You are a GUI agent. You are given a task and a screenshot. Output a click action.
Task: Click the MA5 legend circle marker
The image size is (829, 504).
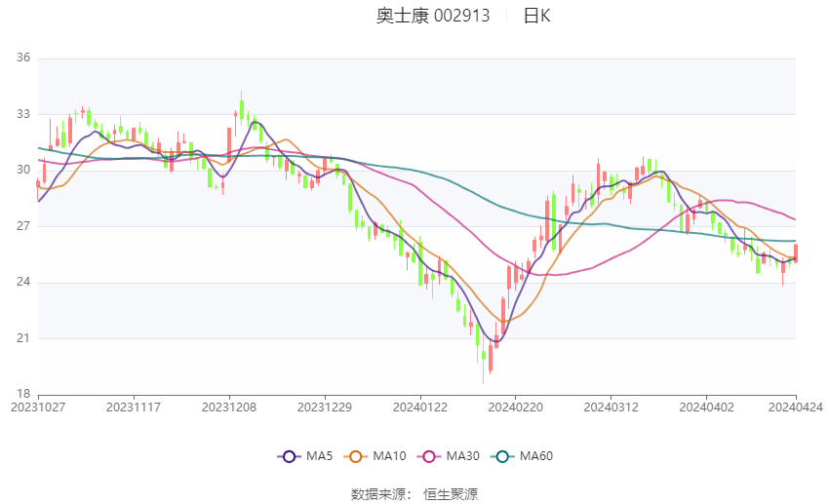pos(288,456)
